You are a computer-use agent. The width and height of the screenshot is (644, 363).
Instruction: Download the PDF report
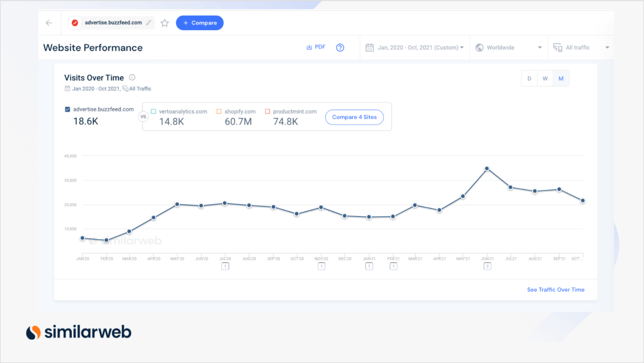coord(316,47)
